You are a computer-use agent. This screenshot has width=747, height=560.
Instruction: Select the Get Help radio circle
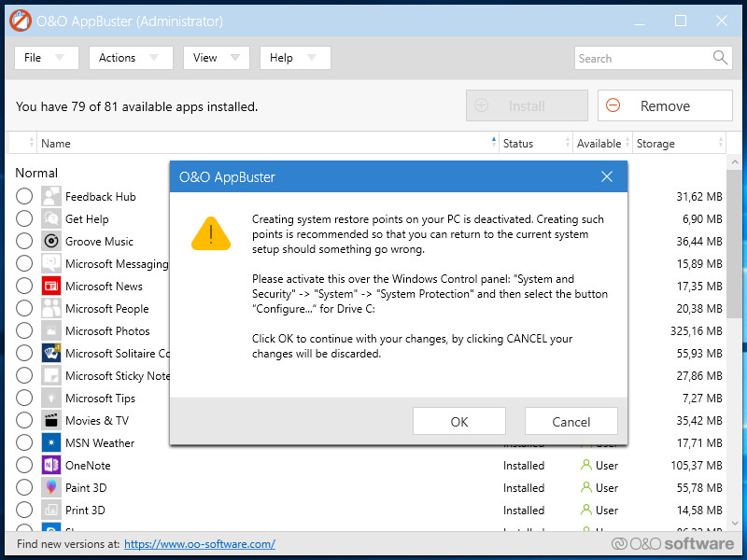(24, 218)
